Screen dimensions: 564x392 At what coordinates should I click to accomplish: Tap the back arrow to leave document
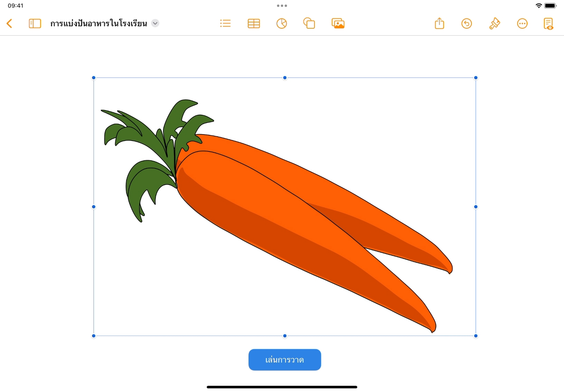pos(10,24)
